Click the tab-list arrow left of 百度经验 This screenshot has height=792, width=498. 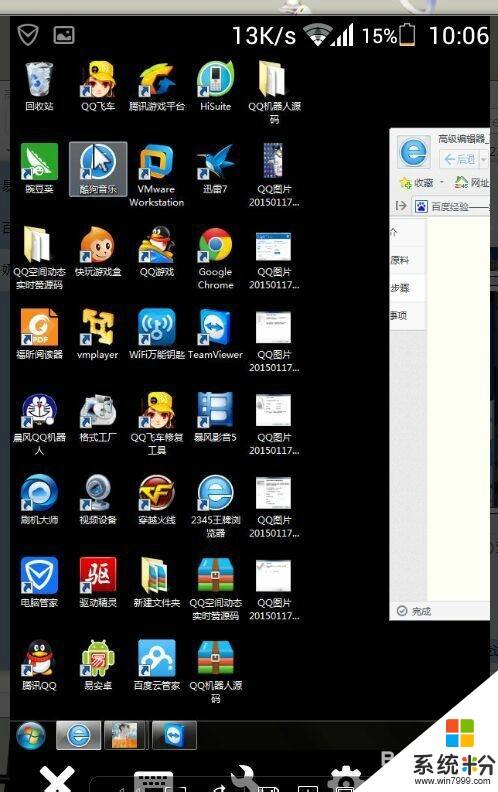[x=401, y=206]
